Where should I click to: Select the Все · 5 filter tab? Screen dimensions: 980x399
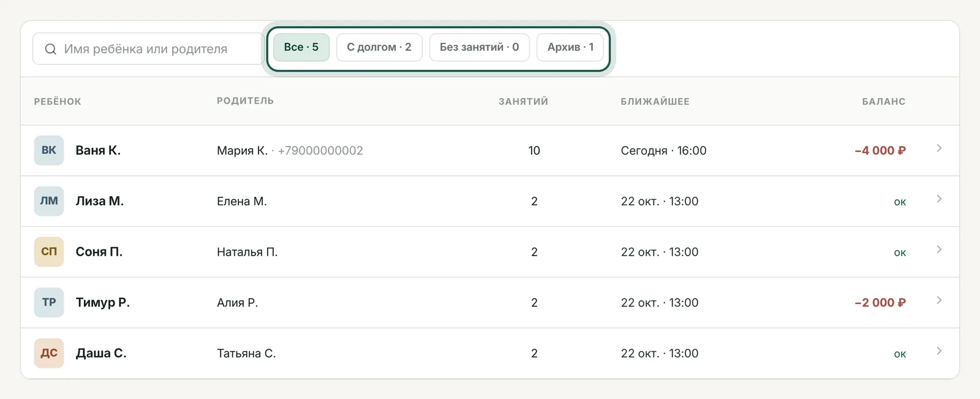(x=301, y=47)
